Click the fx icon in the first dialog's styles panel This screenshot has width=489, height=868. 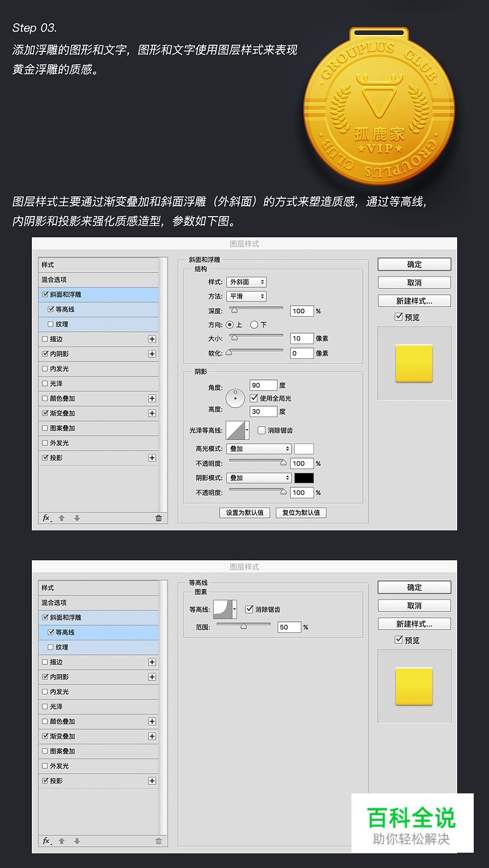click(x=46, y=518)
